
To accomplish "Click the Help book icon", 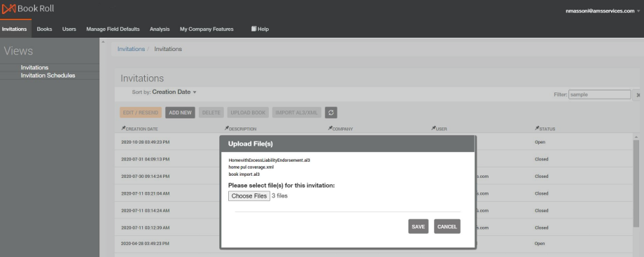I will click(254, 29).
